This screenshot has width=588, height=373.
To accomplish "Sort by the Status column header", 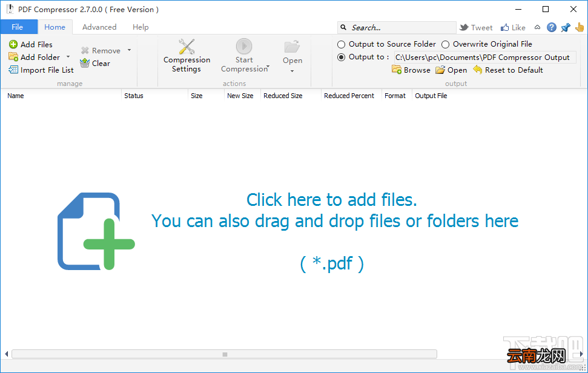I will point(154,96).
